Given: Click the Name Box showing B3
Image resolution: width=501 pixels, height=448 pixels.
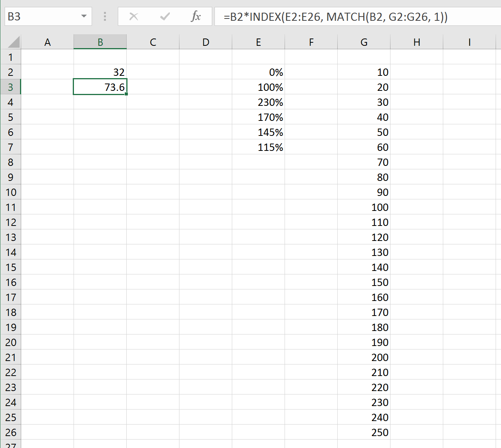Looking at the screenshot, I should (x=42, y=16).
